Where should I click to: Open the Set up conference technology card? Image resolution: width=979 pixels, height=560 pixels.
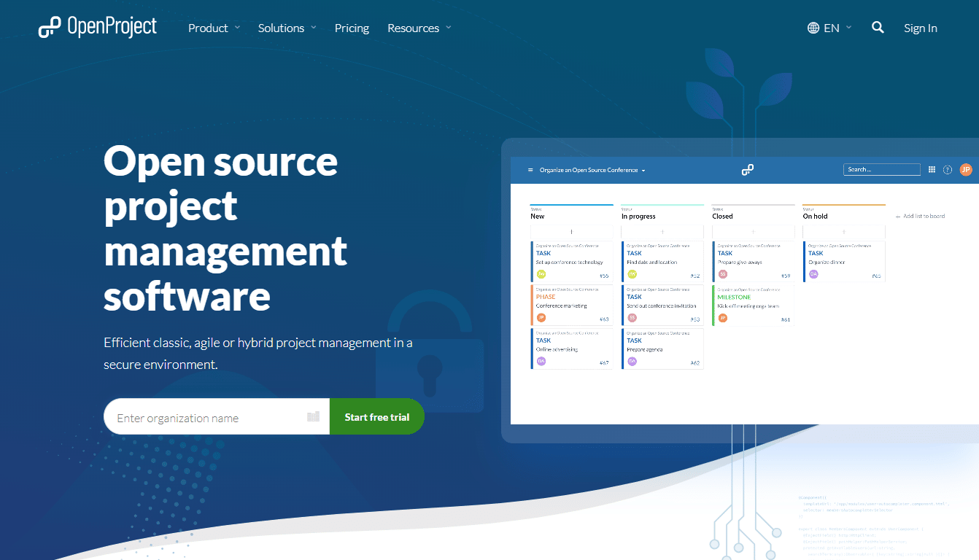(572, 261)
